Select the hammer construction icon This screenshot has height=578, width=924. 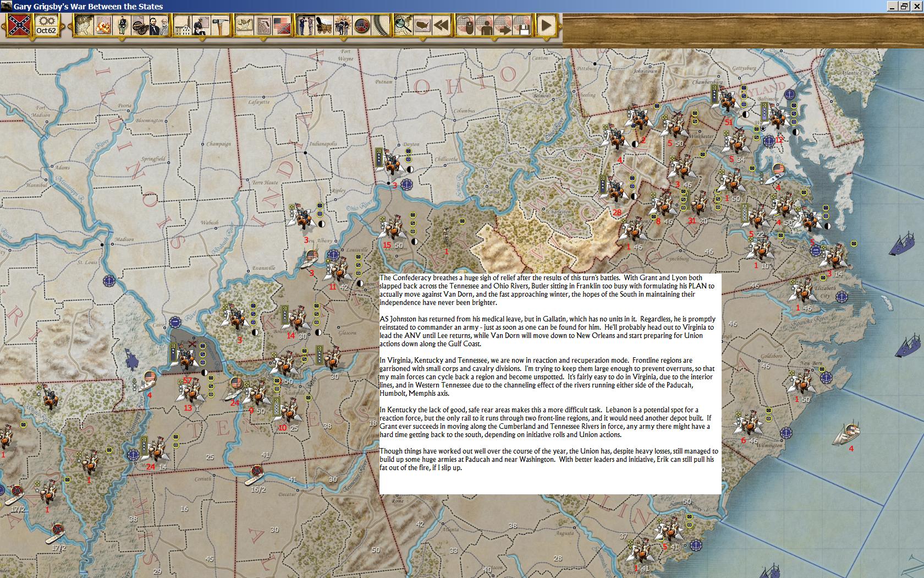point(220,25)
